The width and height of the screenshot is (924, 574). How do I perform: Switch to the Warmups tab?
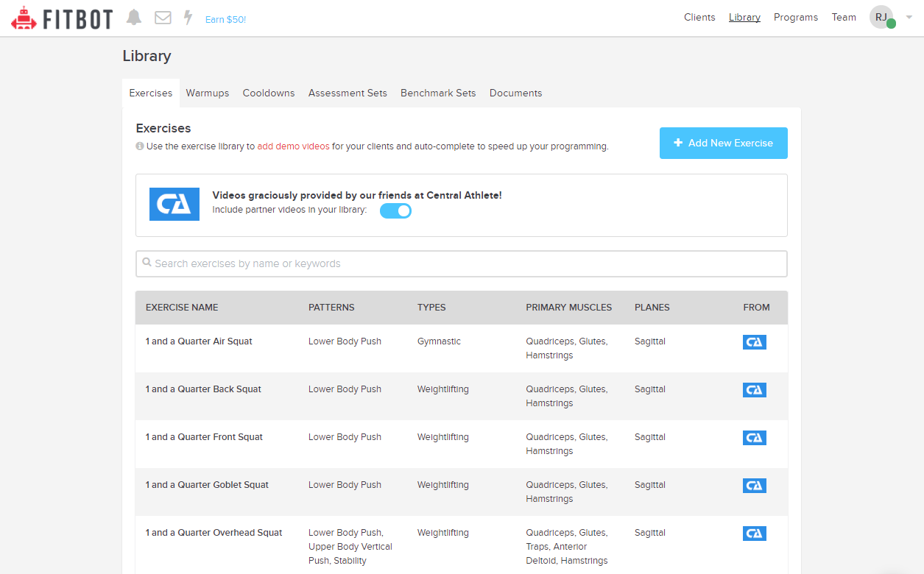pos(207,93)
